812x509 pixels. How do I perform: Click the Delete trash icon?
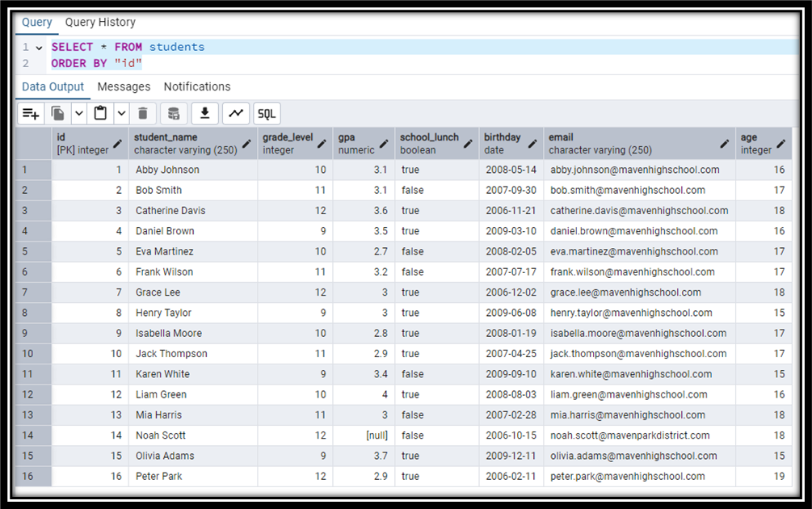point(143,113)
